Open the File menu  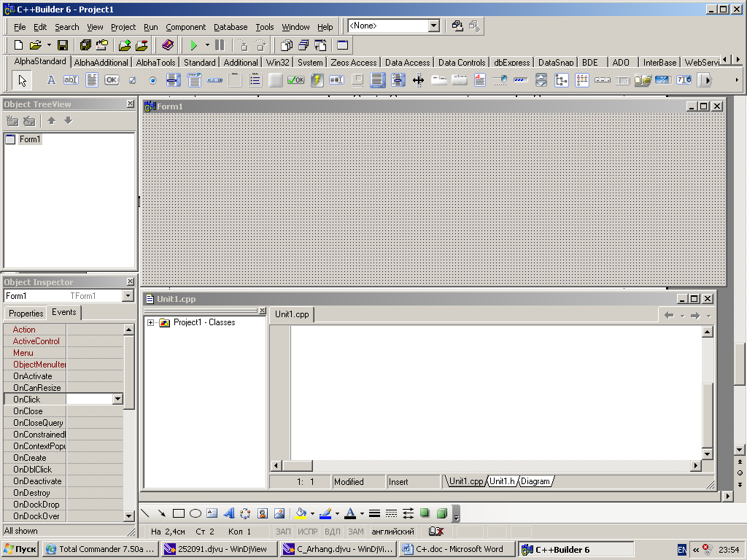click(20, 27)
